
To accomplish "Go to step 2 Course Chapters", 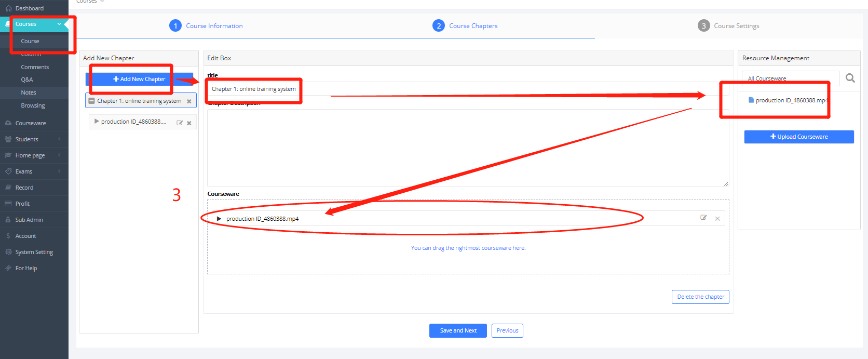I will [x=465, y=26].
